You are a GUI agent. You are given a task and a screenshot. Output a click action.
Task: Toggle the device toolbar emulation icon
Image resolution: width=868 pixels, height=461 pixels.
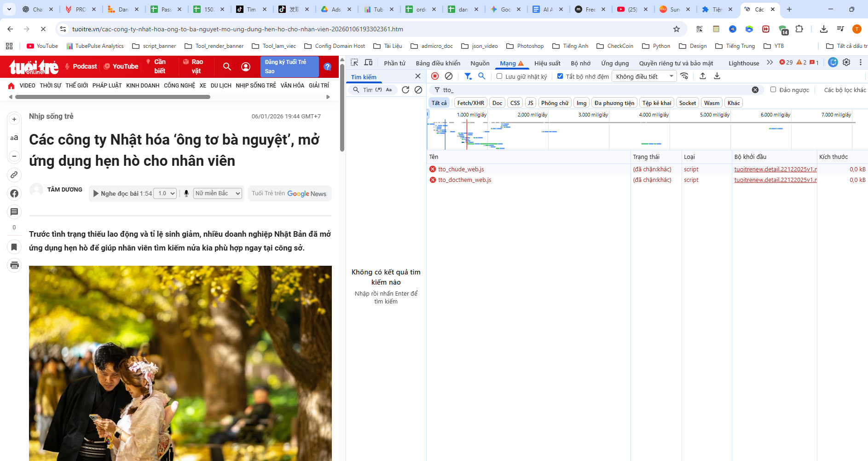368,63
